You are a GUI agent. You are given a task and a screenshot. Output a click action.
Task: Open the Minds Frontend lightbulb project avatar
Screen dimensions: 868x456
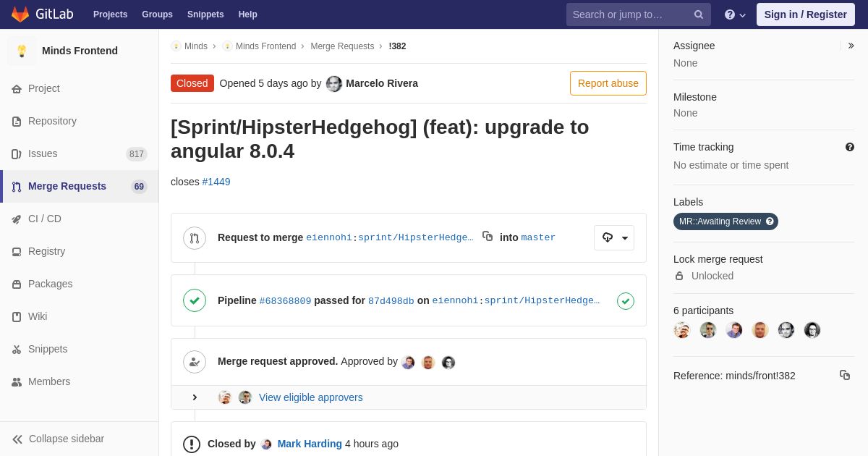[22, 51]
